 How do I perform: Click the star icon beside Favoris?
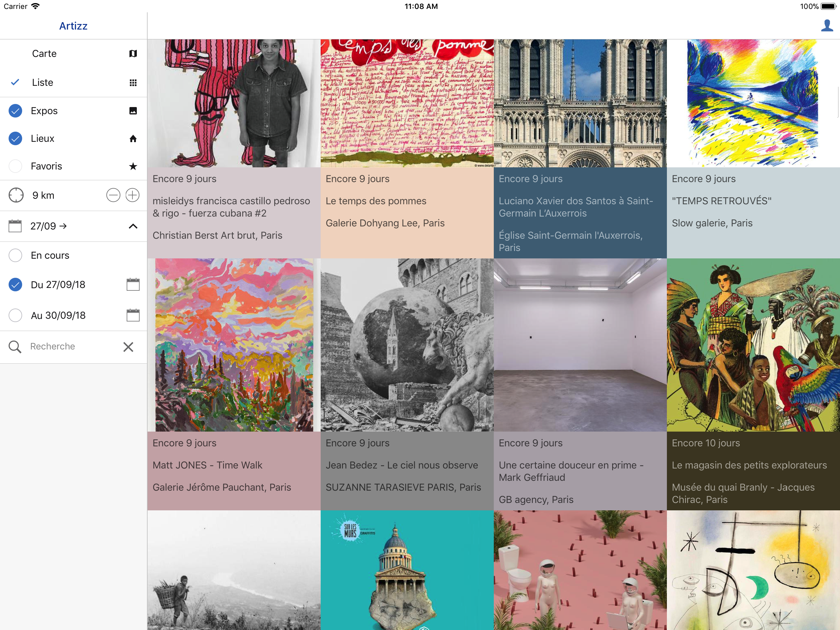(x=133, y=166)
